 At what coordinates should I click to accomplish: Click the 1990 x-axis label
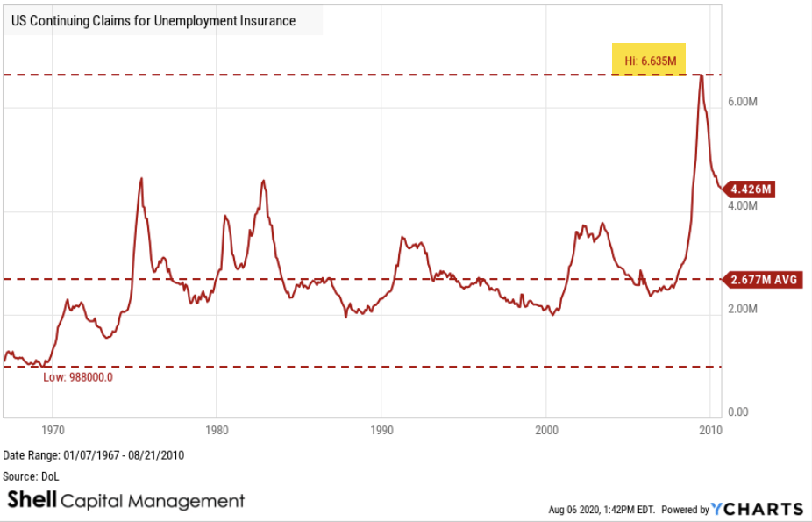381,431
